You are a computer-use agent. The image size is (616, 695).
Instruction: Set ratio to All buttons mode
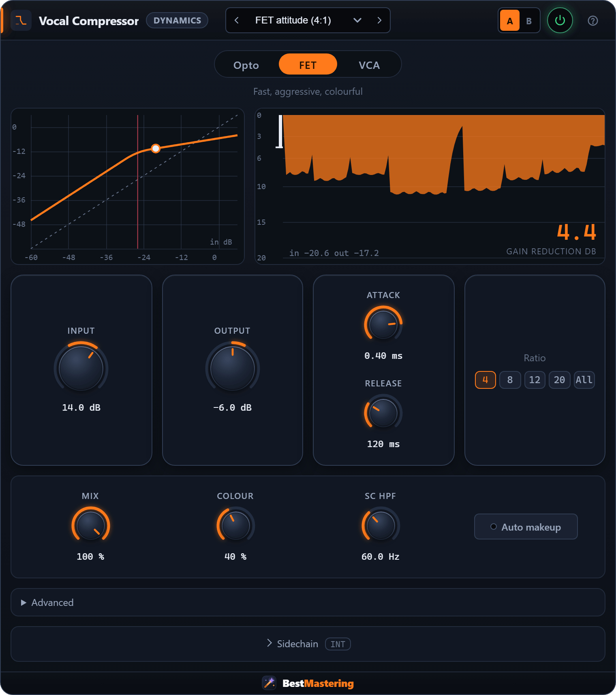click(584, 380)
